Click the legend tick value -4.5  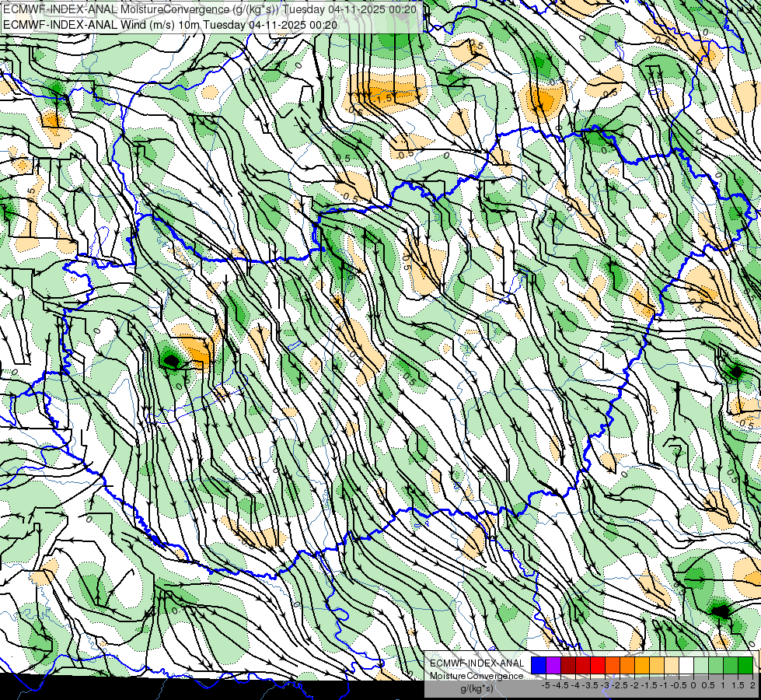pos(560,685)
